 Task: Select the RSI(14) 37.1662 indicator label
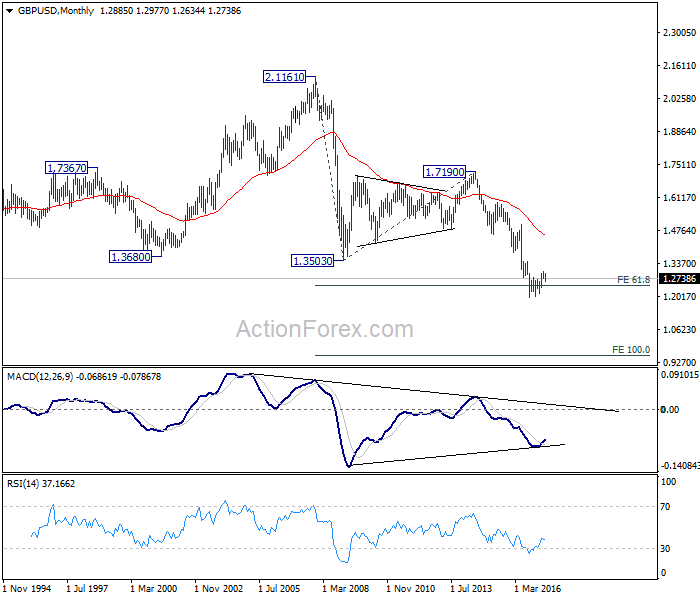tap(41, 483)
